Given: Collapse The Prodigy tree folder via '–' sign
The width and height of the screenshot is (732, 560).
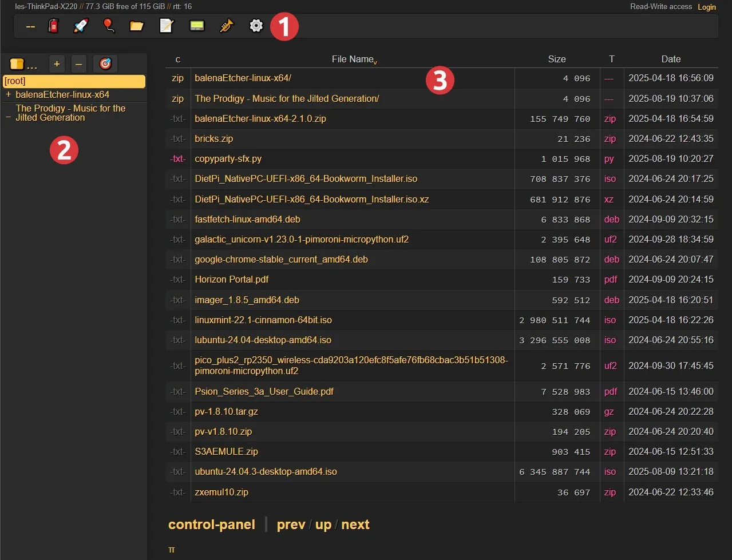Looking at the screenshot, I should pyautogui.click(x=9, y=117).
